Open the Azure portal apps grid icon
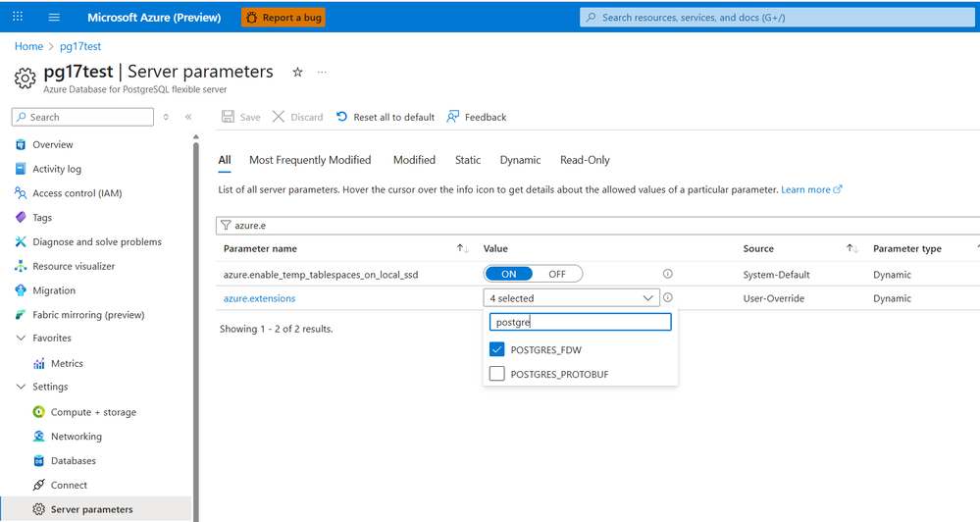The width and height of the screenshot is (980, 522). pyautogui.click(x=18, y=17)
